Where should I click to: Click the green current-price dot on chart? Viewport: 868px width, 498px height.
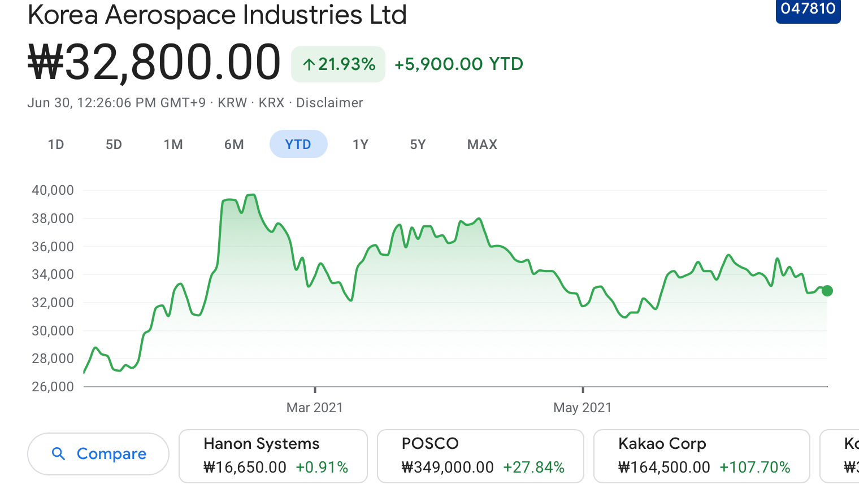coord(827,291)
